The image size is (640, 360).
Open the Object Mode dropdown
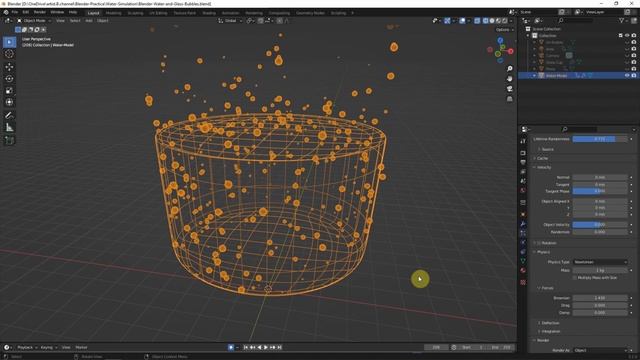pyautogui.click(x=34, y=21)
